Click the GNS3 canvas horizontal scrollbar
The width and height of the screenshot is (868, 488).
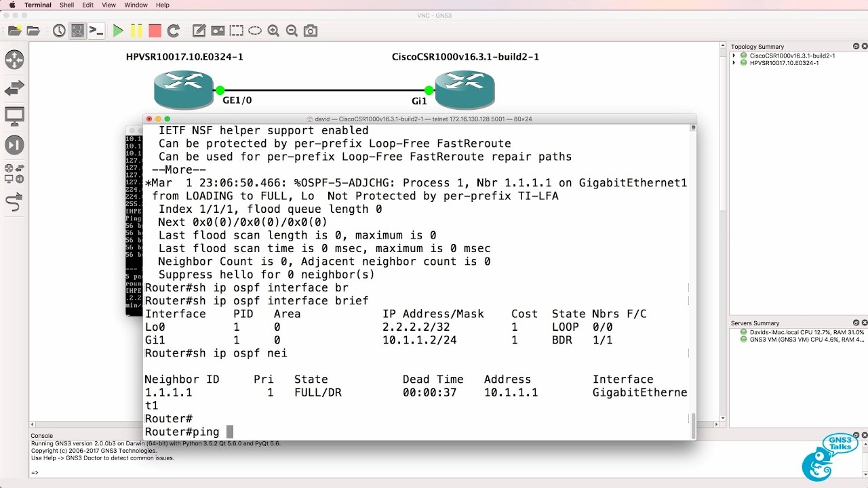pyautogui.click(x=373, y=424)
